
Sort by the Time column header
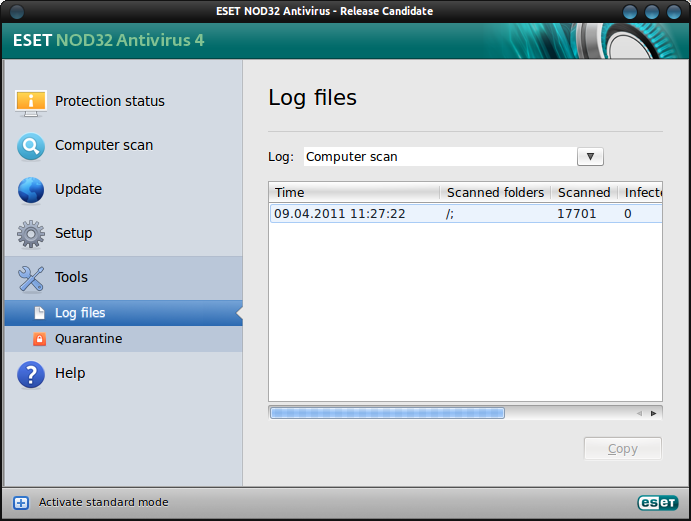(354, 193)
